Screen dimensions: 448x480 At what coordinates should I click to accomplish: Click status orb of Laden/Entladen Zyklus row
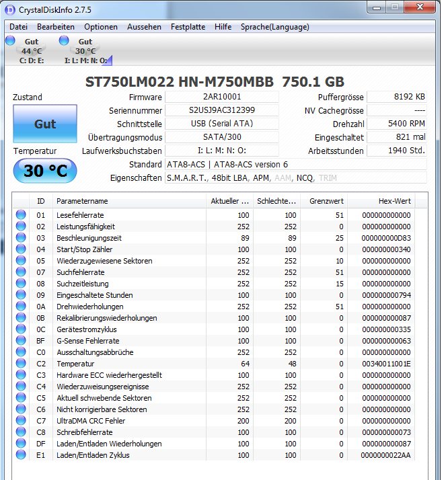point(21,454)
